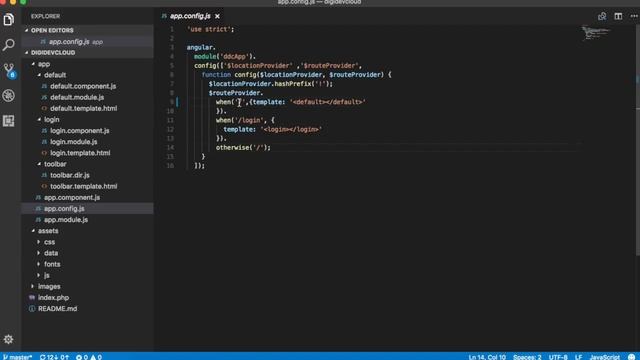Image resolution: width=640 pixels, height=360 pixels.
Task: Click the feedback smiley in status bar
Action: pos(631,357)
